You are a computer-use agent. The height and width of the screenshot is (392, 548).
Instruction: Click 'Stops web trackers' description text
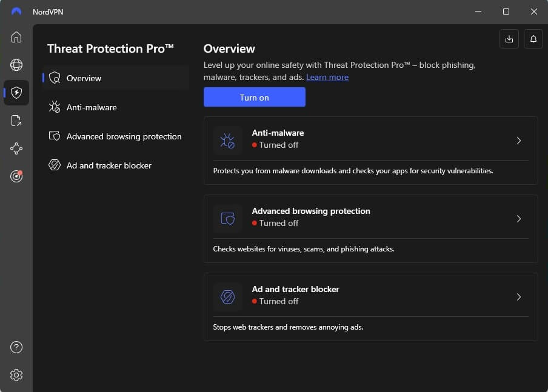click(x=288, y=327)
